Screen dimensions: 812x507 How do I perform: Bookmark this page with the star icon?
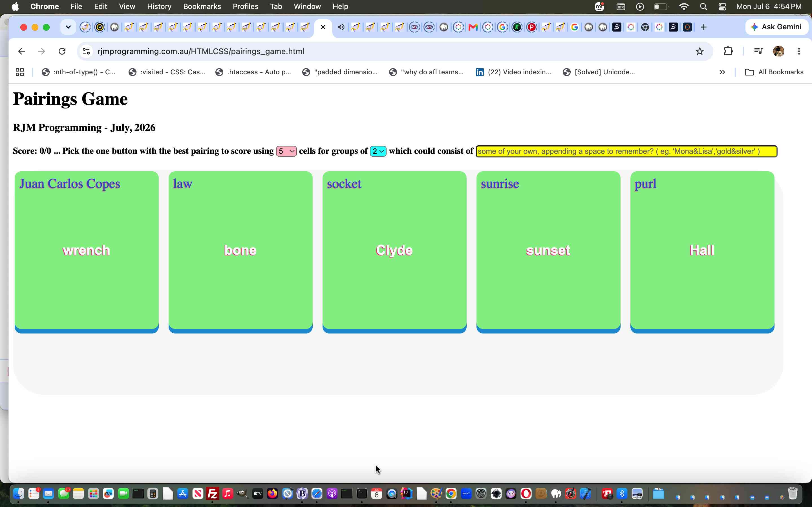pos(700,51)
